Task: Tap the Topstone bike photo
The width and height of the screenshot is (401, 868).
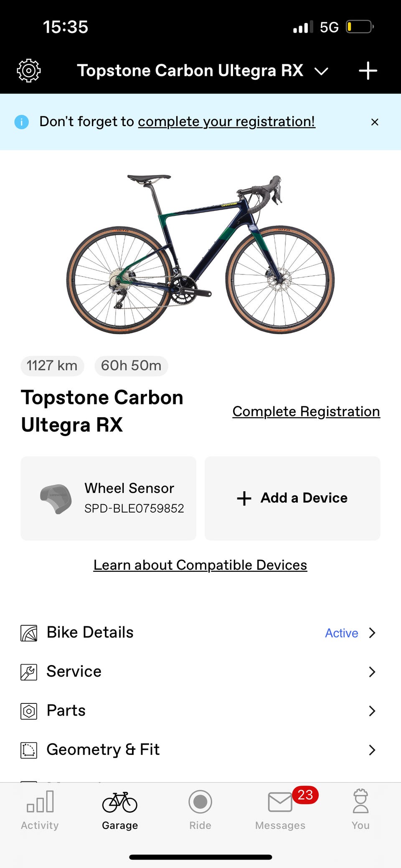Action: pyautogui.click(x=200, y=254)
